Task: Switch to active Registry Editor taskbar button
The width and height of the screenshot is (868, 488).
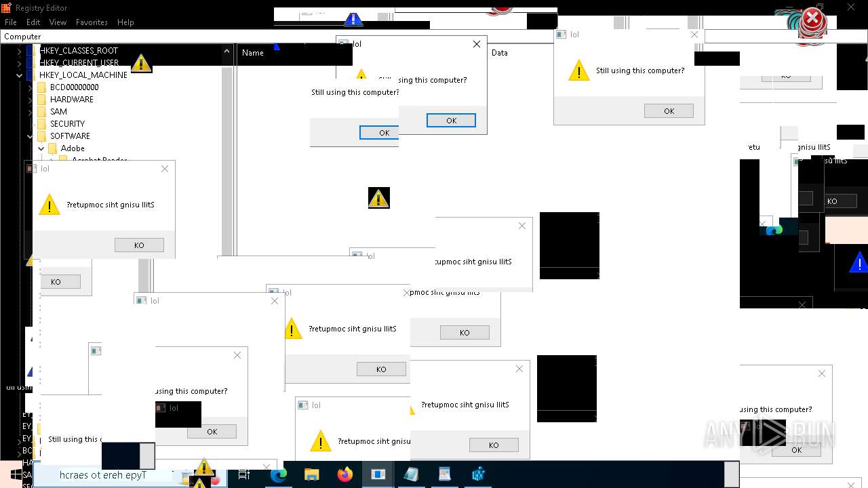Action: [378, 475]
